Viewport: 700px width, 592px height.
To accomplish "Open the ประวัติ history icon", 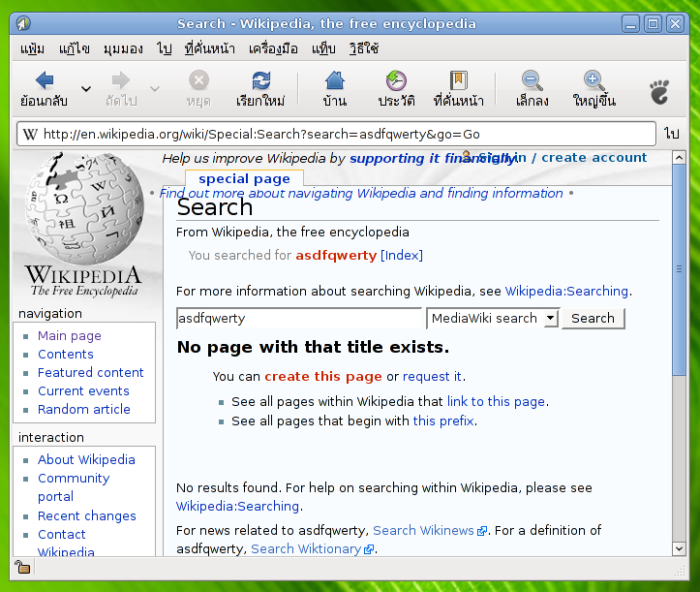I will pyautogui.click(x=396, y=80).
